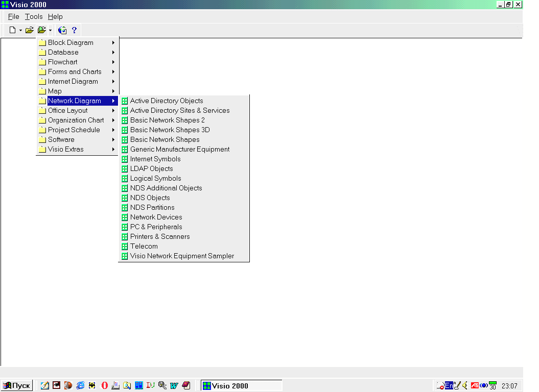Image resolution: width=539 pixels, height=392 pixels.
Task: Launch Internet Explorer from the quick launch bar
Action: pyautogui.click(x=80, y=385)
